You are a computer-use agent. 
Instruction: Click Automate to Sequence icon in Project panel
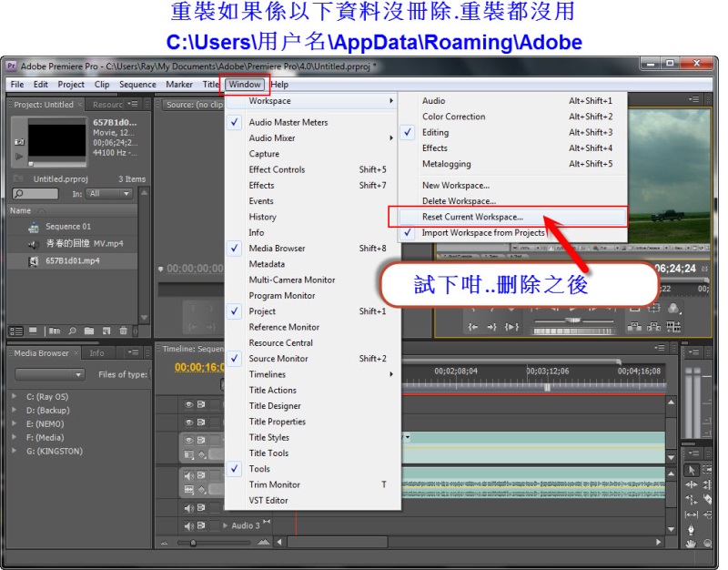pos(55,331)
